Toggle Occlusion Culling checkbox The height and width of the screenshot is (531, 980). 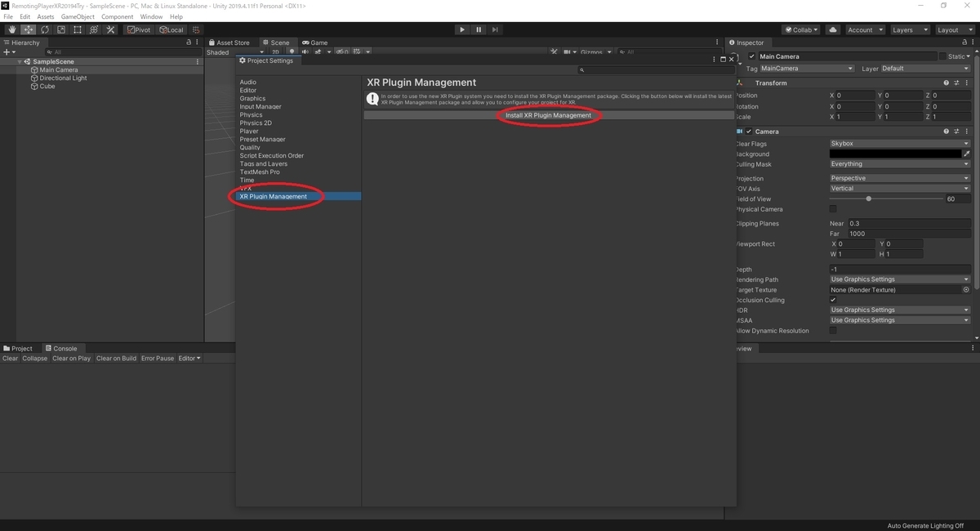pyautogui.click(x=833, y=300)
